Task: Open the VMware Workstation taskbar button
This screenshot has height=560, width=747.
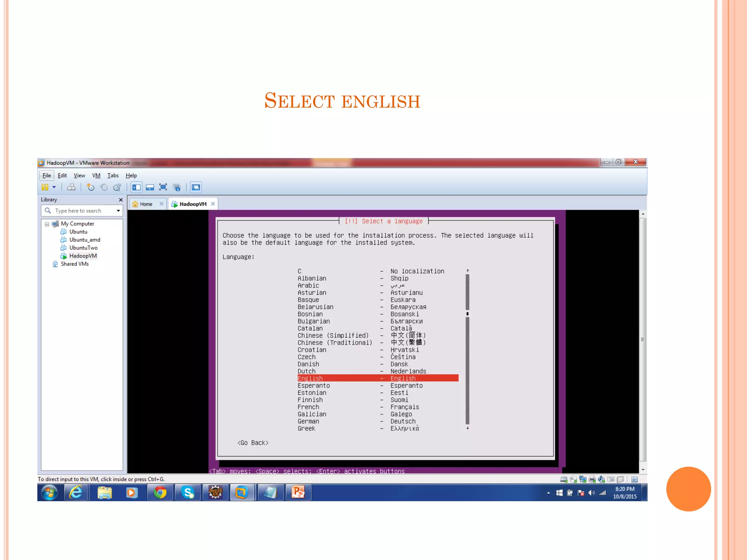Action: (242, 493)
